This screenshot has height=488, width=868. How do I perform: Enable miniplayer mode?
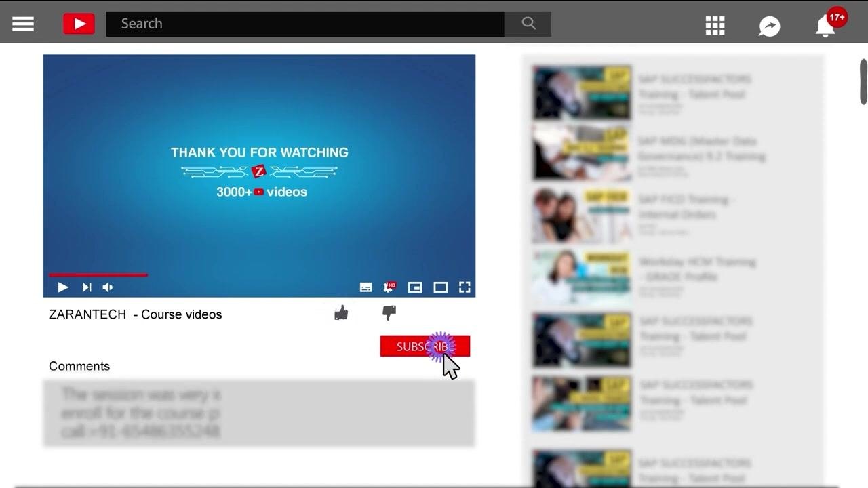415,287
